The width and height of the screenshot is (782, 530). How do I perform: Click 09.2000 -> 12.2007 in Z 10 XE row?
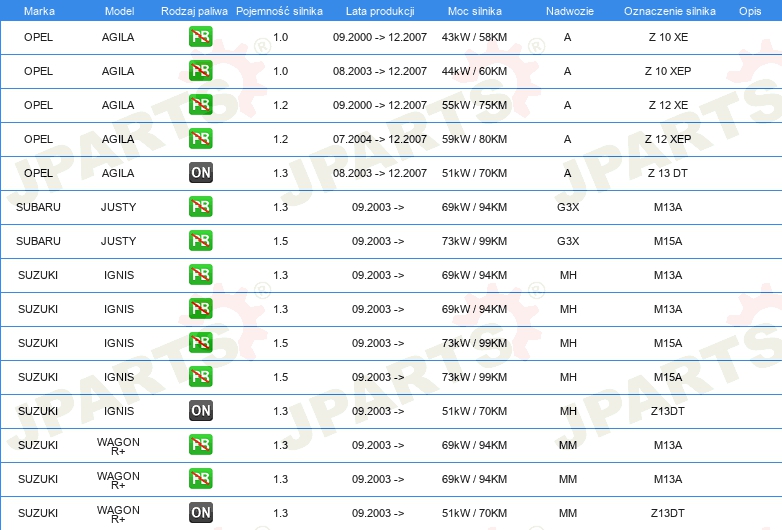[x=380, y=37]
